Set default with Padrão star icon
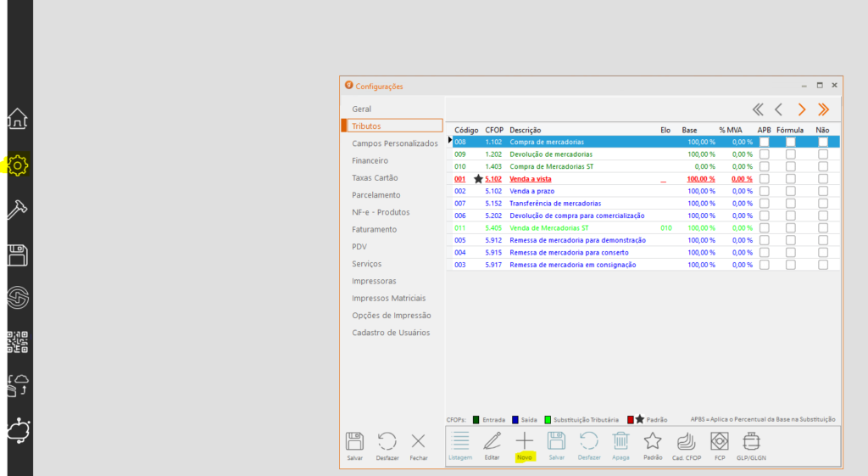The image size is (868, 476). tap(652, 441)
